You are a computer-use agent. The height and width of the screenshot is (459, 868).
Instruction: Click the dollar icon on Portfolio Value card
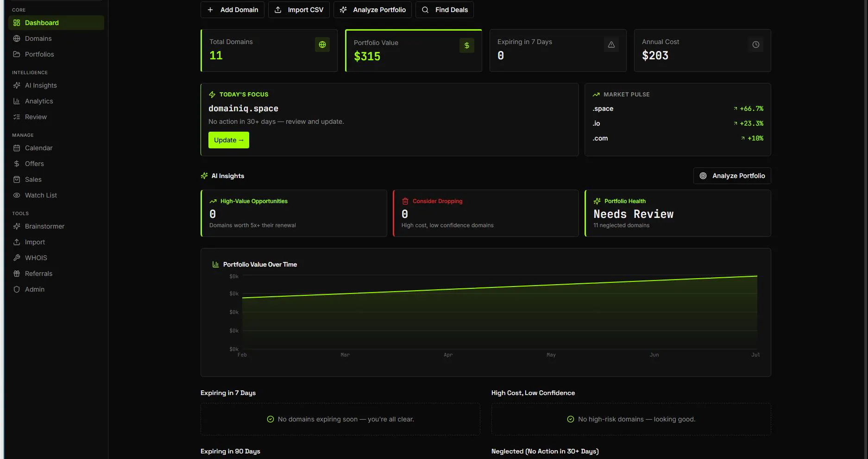click(x=467, y=45)
